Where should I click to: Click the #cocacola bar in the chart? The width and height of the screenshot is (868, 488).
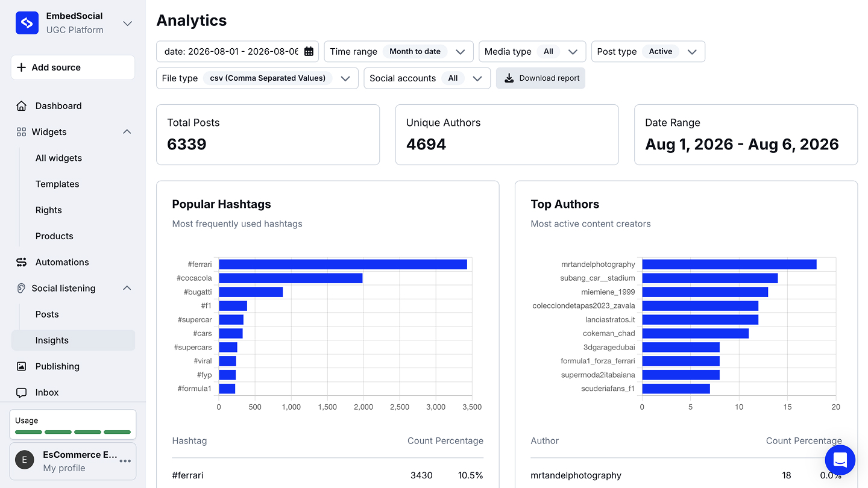(x=291, y=278)
